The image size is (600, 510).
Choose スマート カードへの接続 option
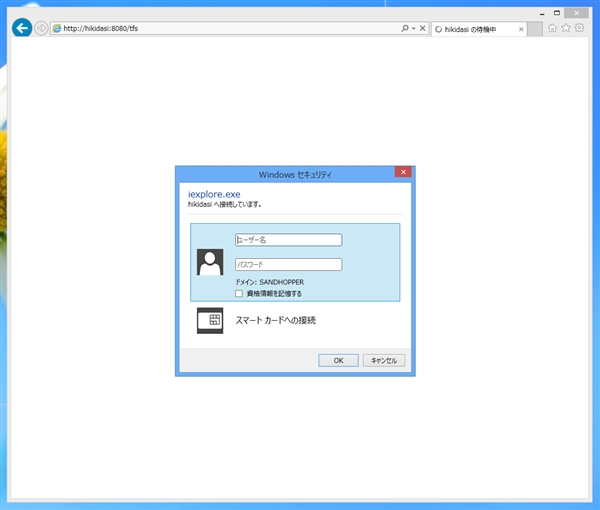point(276,320)
